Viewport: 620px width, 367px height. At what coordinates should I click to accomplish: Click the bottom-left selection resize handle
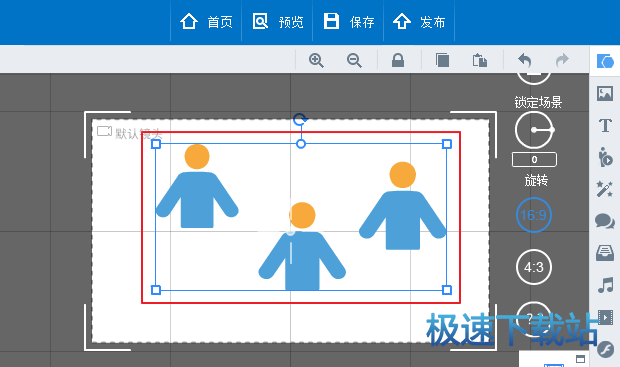(156, 290)
